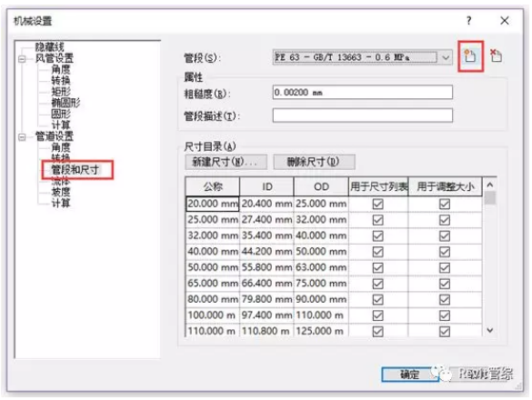Collapse the 风管设置 tree node
The image size is (532, 400).
[x=22, y=59]
